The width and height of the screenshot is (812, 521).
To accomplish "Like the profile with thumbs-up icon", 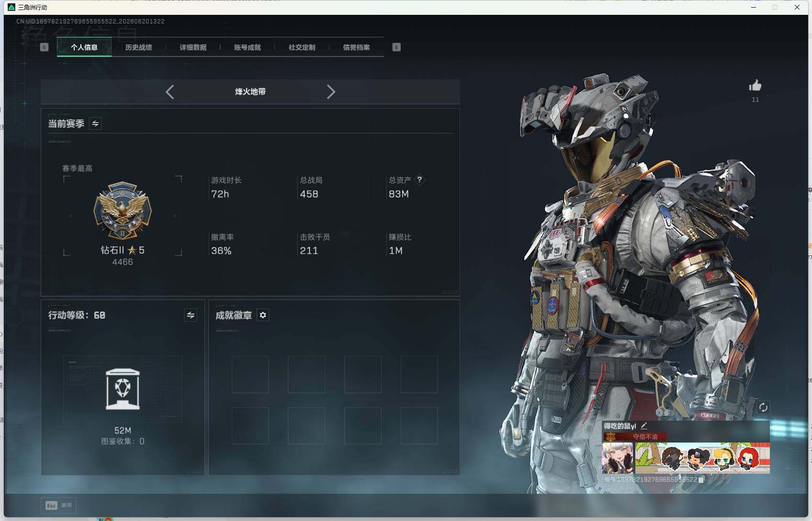I will (755, 86).
